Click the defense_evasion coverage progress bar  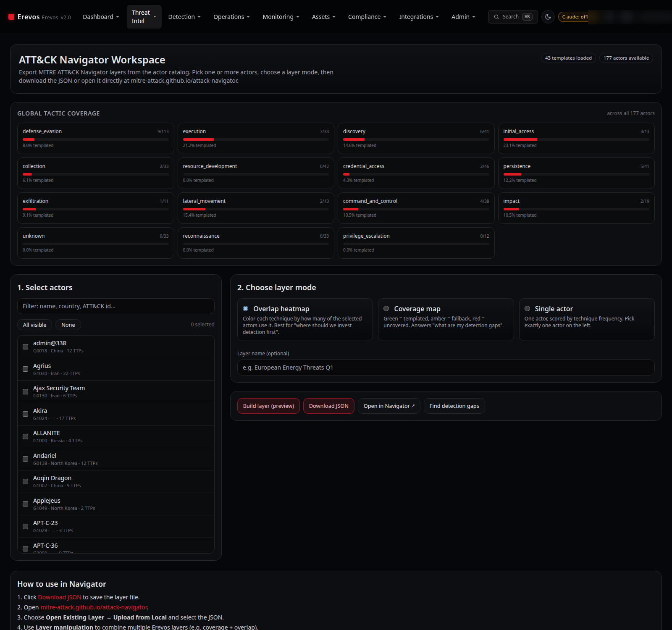(96, 139)
